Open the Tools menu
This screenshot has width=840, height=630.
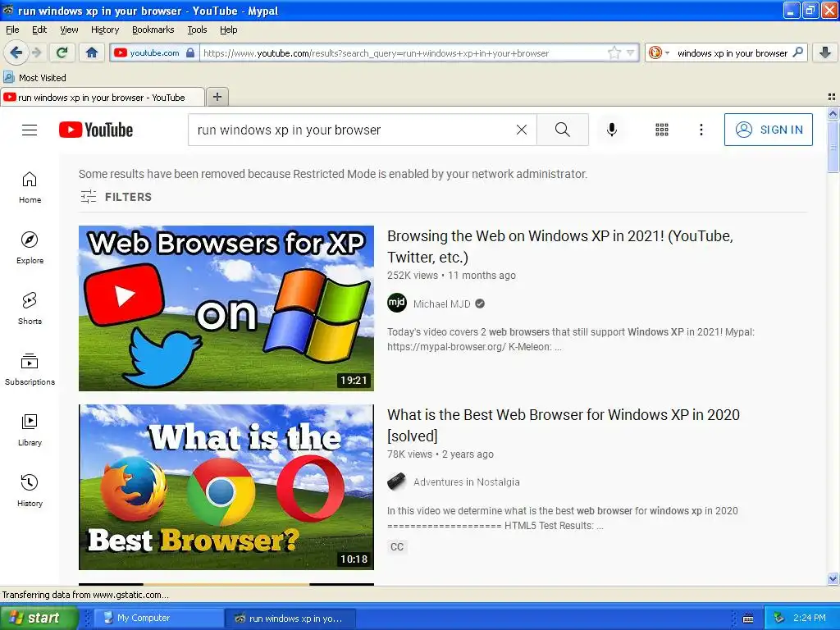pyautogui.click(x=197, y=30)
